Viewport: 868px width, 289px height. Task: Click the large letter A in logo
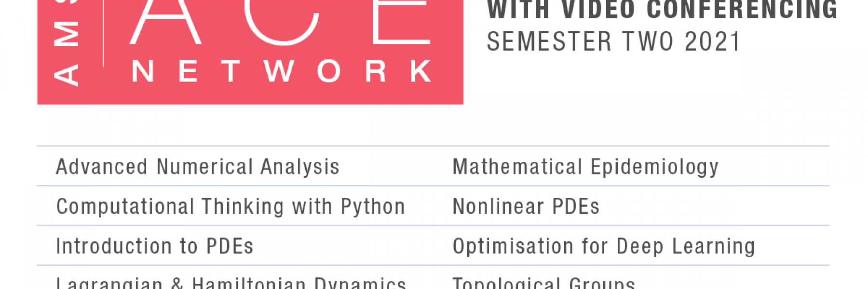point(165,22)
